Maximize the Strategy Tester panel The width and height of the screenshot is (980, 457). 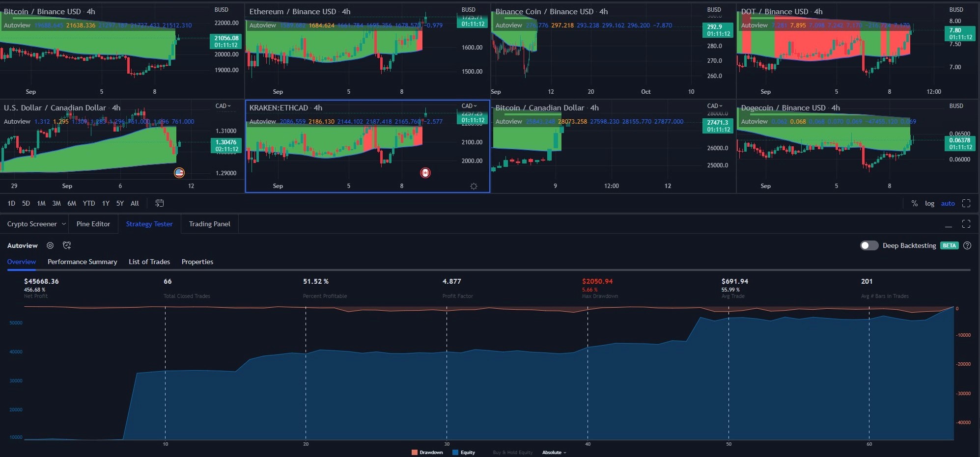click(x=967, y=224)
